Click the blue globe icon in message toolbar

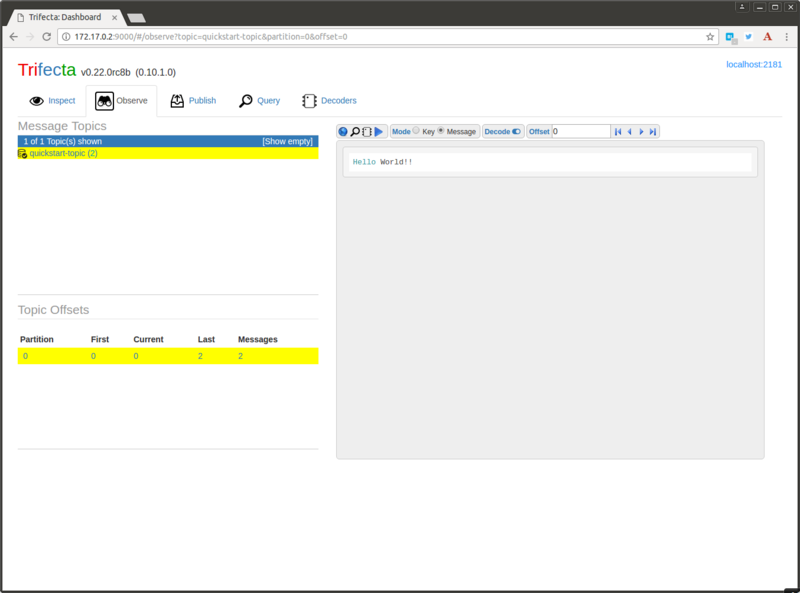point(343,132)
